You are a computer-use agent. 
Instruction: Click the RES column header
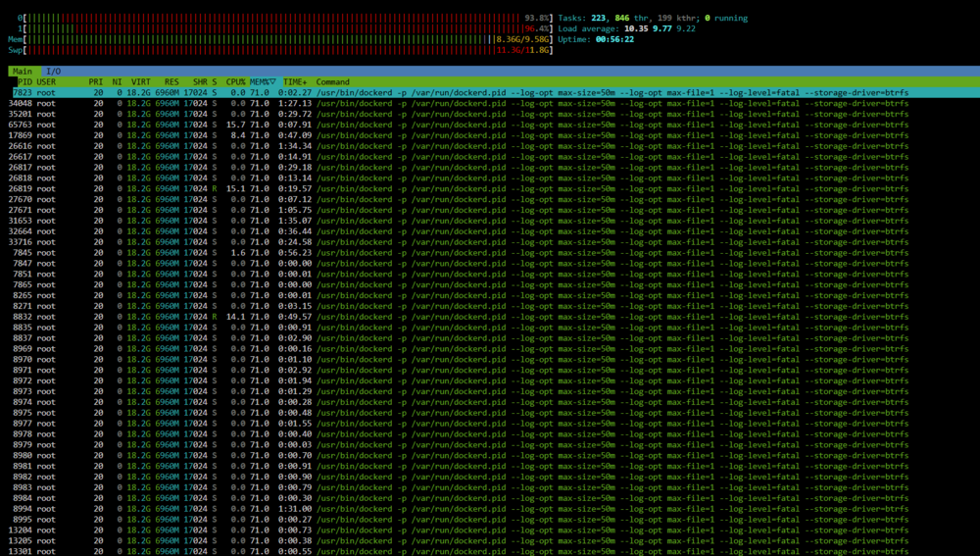(x=171, y=82)
